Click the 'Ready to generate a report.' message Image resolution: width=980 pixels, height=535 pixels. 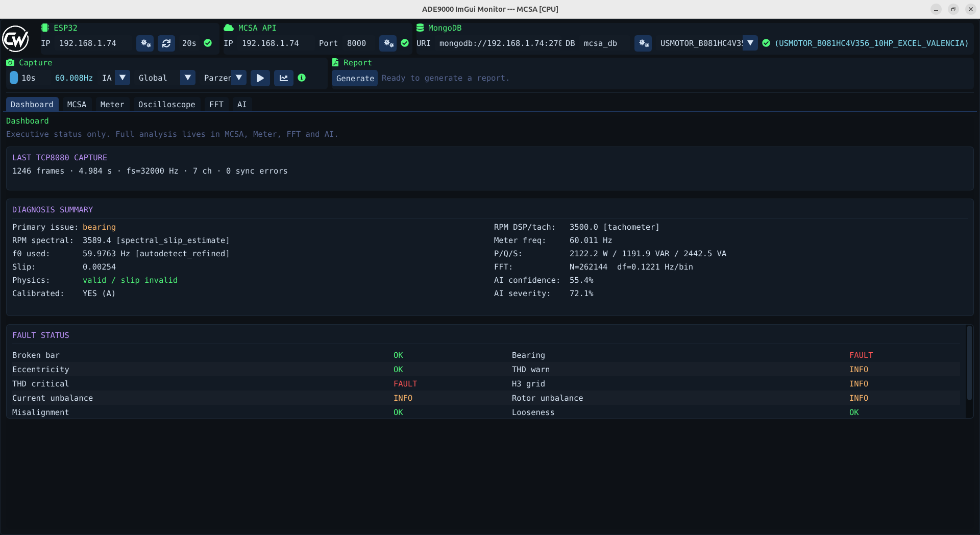click(x=446, y=78)
